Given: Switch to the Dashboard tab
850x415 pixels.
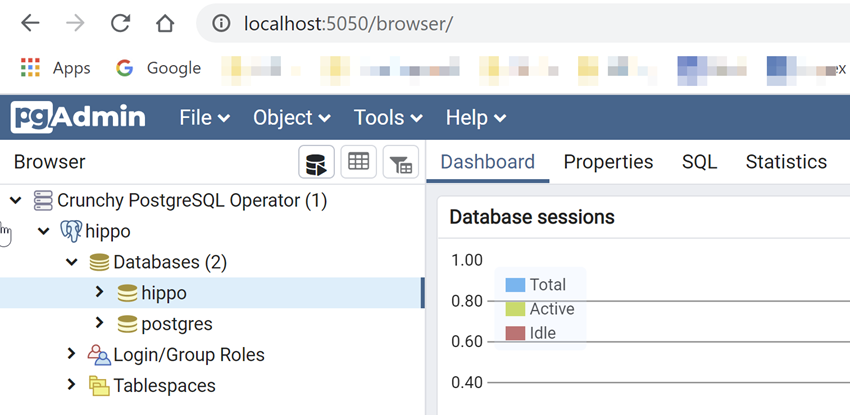Looking at the screenshot, I should [487, 161].
